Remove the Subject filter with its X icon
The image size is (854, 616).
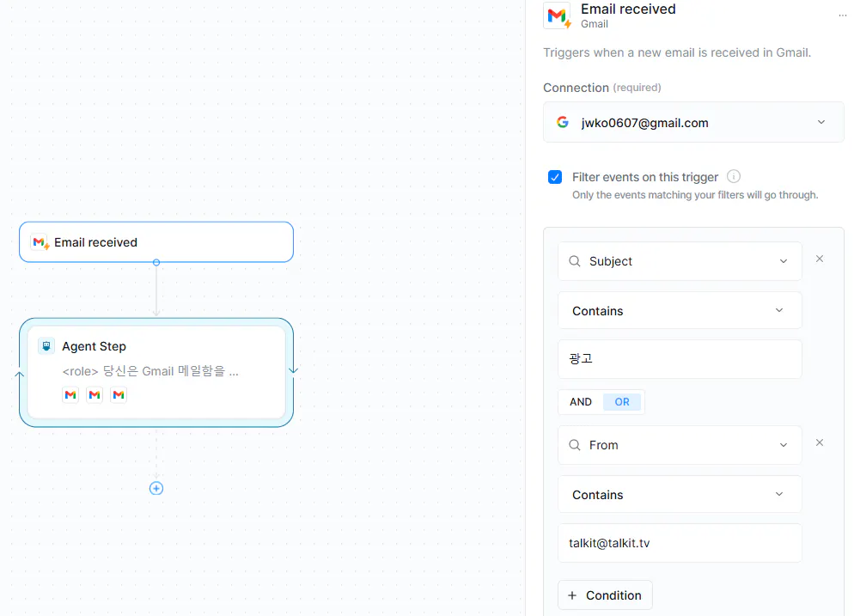click(819, 258)
